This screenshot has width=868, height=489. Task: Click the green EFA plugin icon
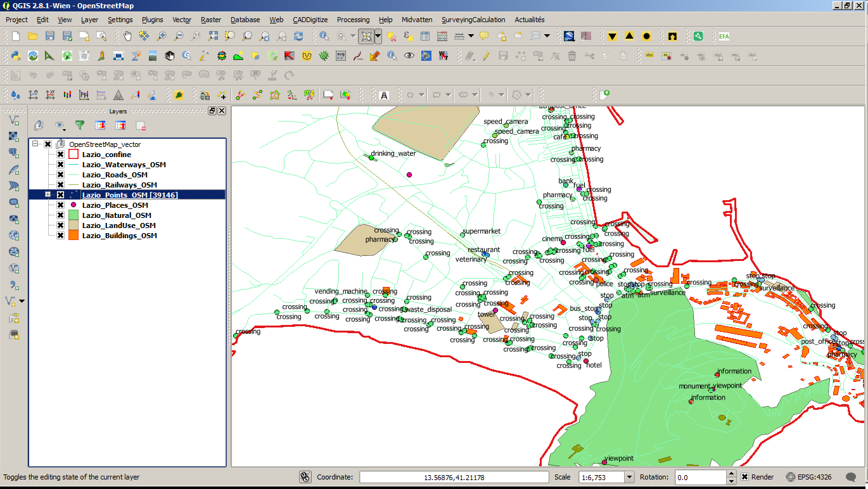point(724,36)
